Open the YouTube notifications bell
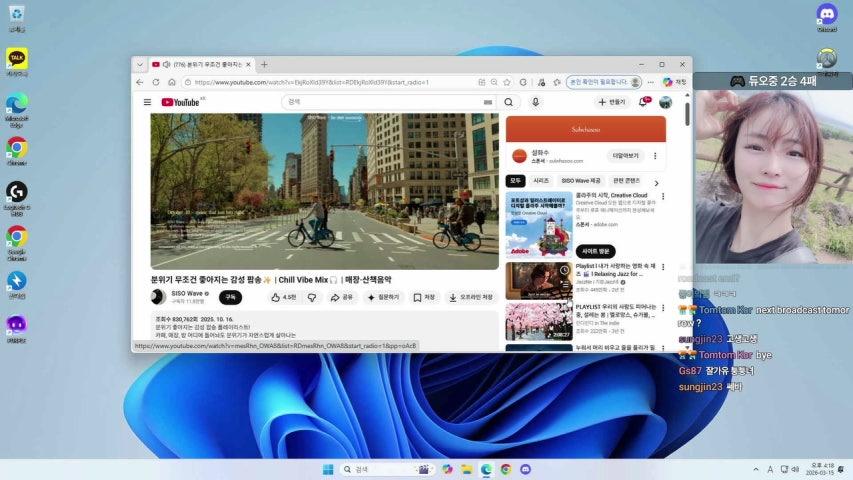The width and height of the screenshot is (853, 480). click(x=643, y=102)
